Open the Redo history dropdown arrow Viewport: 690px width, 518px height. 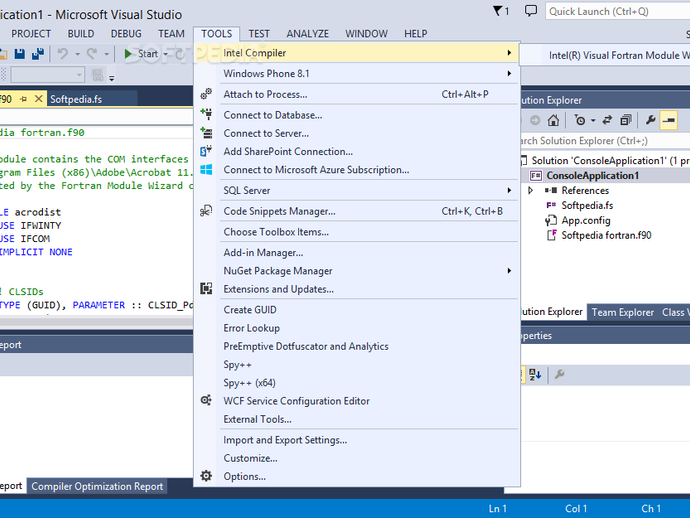(106, 54)
